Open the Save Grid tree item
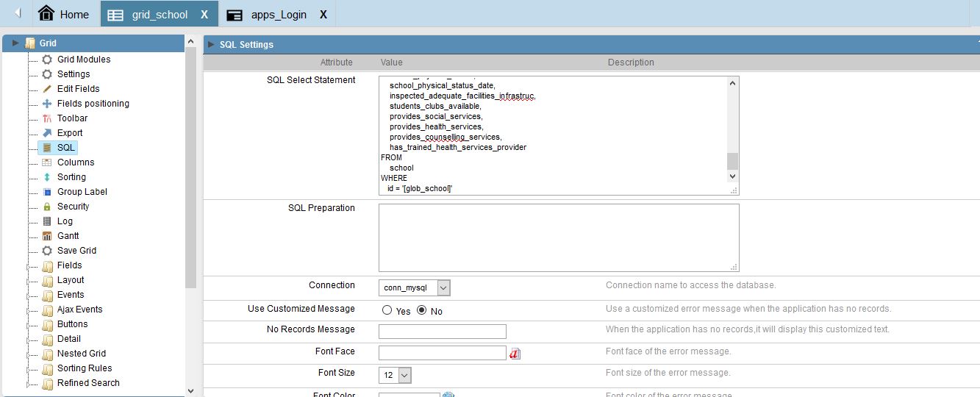The image size is (980, 397). pyautogui.click(x=76, y=251)
